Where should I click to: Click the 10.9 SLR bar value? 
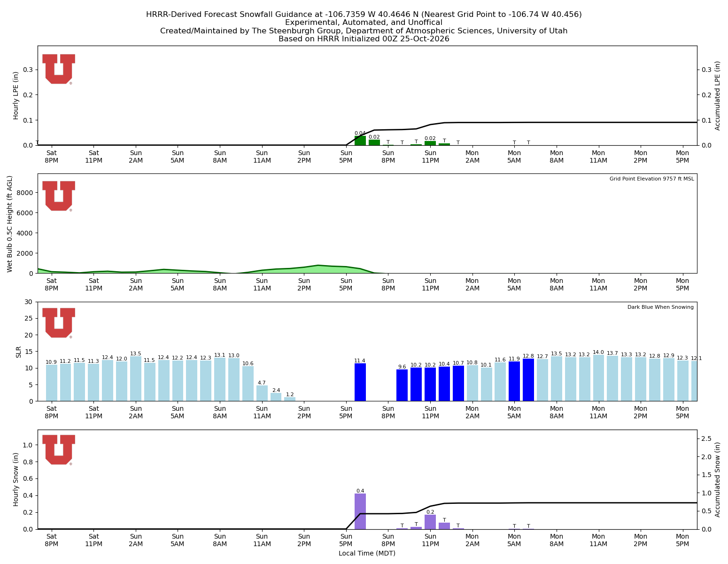(x=52, y=362)
